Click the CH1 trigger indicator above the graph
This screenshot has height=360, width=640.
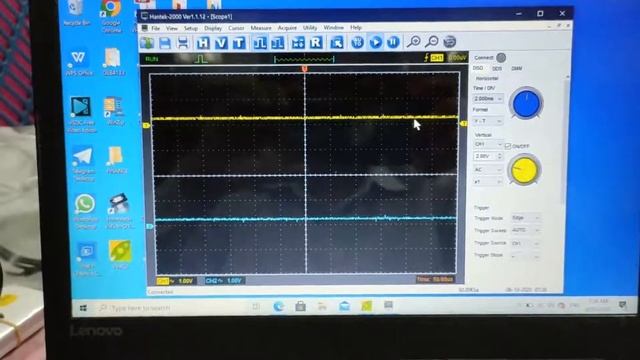437,58
